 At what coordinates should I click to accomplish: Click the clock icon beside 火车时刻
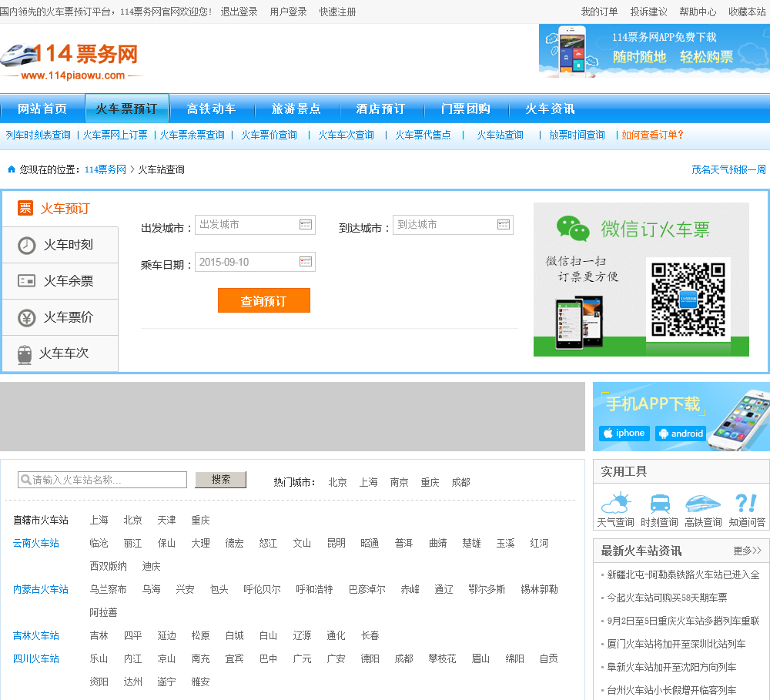coord(26,245)
